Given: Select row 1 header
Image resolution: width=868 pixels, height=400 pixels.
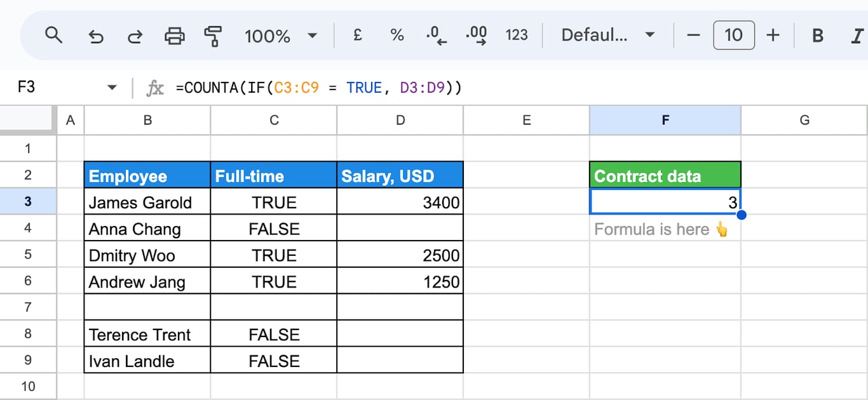Looking at the screenshot, I should [x=28, y=149].
